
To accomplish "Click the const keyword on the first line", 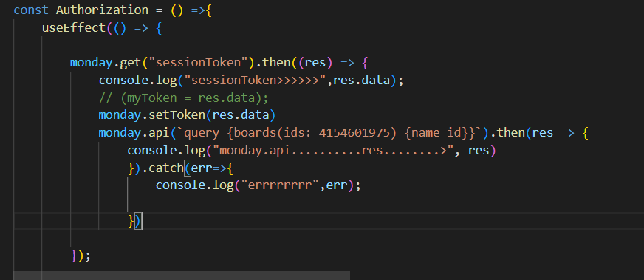I will click(x=31, y=10).
